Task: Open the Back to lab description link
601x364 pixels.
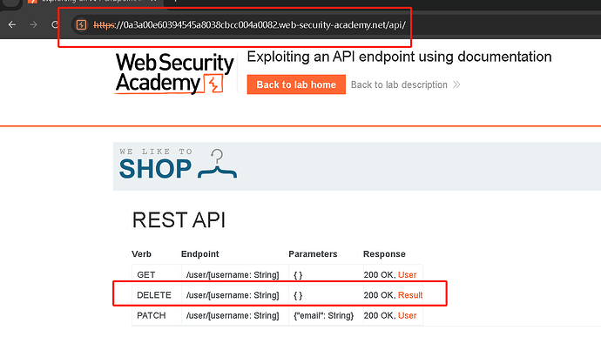Action: [x=399, y=84]
